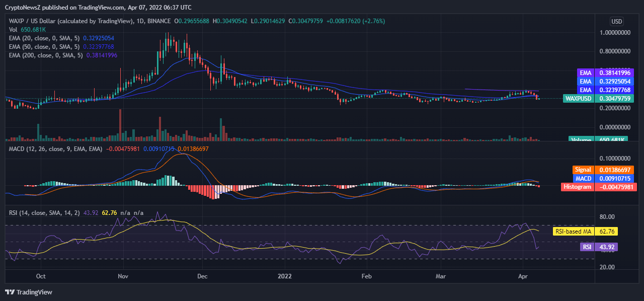The image size is (644, 301).
Task: Open the USD currency selector
Action: (x=616, y=22)
